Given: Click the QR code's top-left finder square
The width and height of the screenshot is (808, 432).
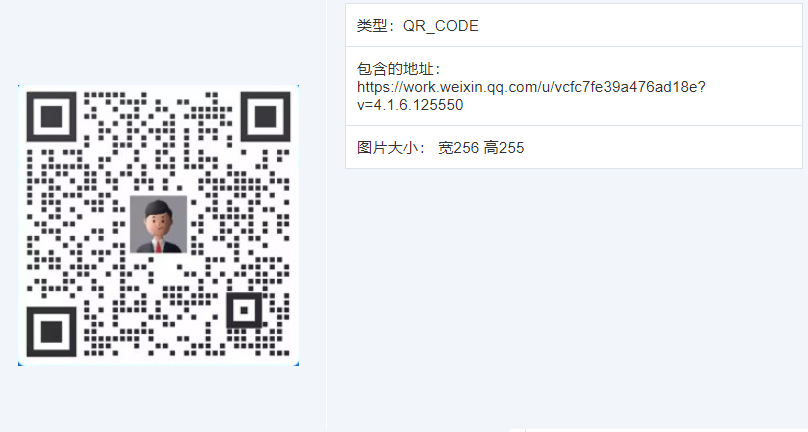Looking at the screenshot, I should point(51,117).
